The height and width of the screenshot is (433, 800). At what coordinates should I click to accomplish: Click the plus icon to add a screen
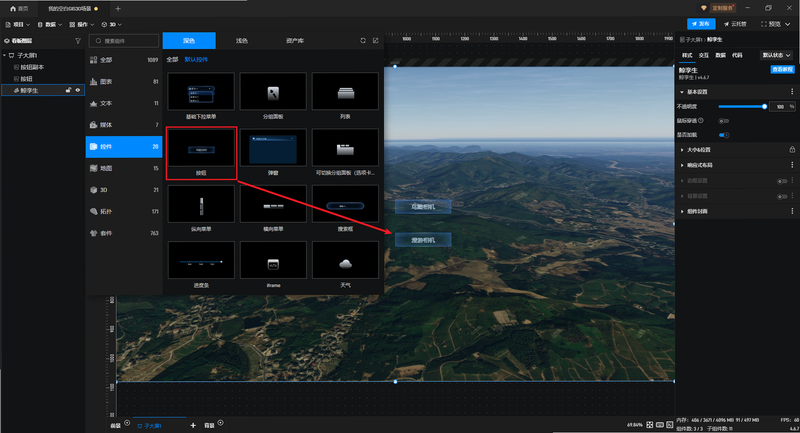(x=193, y=425)
